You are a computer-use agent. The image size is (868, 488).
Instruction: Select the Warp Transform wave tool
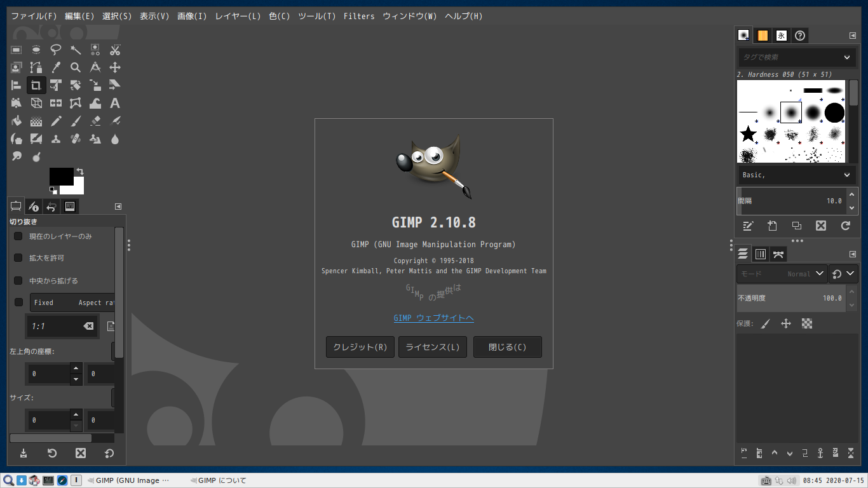[95, 103]
